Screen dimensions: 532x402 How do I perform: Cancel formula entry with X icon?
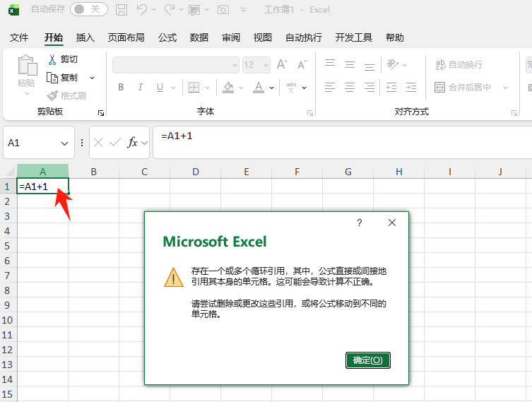(98, 143)
